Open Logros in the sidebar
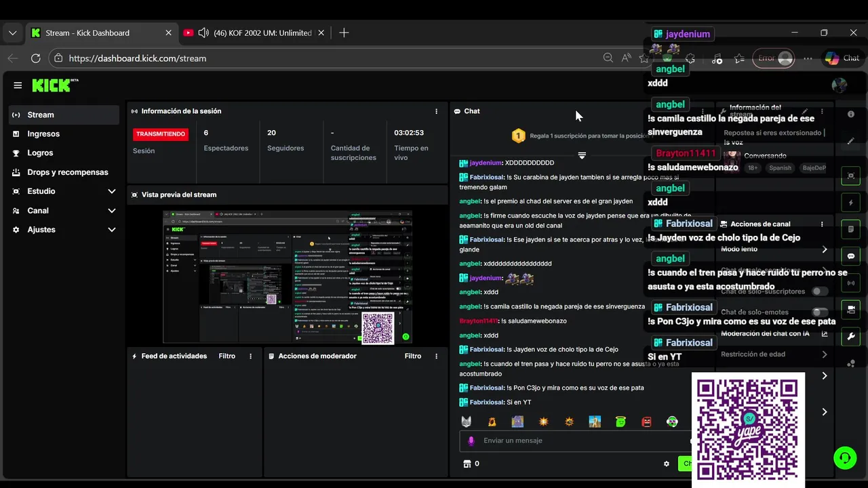 pos(64,152)
